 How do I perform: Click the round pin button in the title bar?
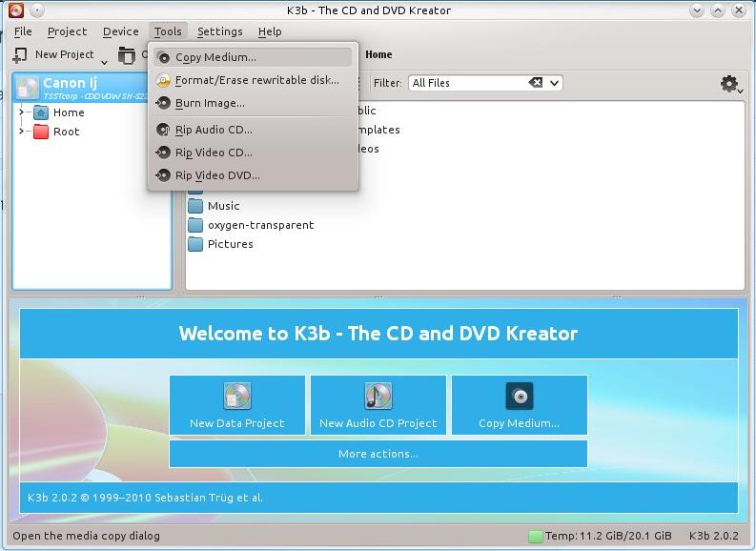coord(37,10)
